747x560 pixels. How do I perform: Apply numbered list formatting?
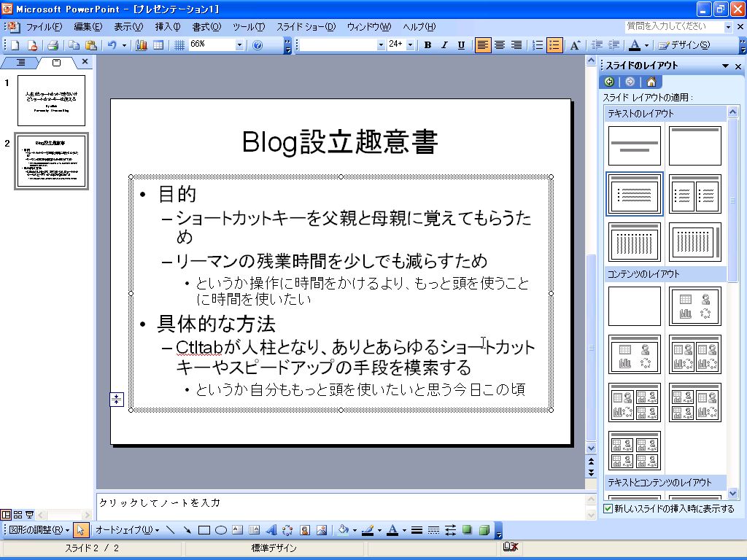(x=538, y=45)
